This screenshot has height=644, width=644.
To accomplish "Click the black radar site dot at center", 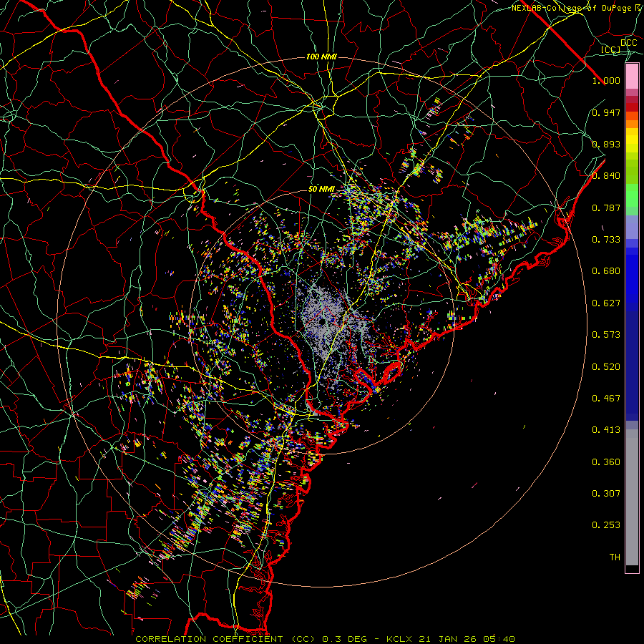I will tap(323, 321).
